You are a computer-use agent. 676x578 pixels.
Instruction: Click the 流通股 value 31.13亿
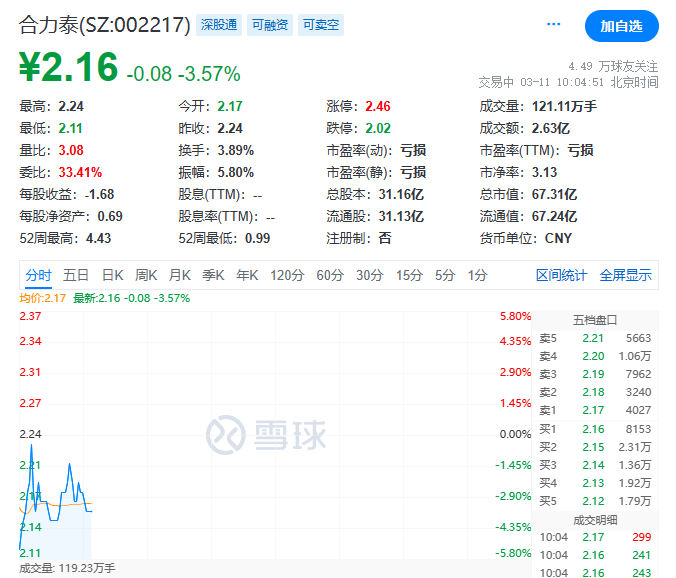click(x=401, y=216)
